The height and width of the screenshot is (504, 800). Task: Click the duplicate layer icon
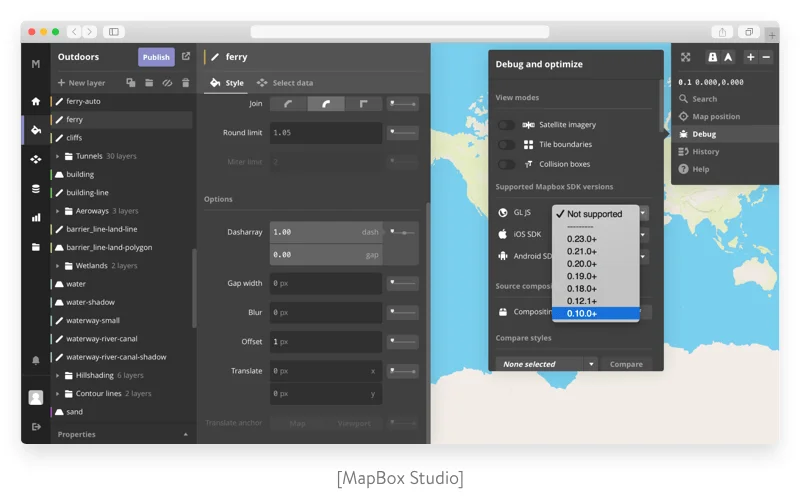pyautogui.click(x=131, y=83)
